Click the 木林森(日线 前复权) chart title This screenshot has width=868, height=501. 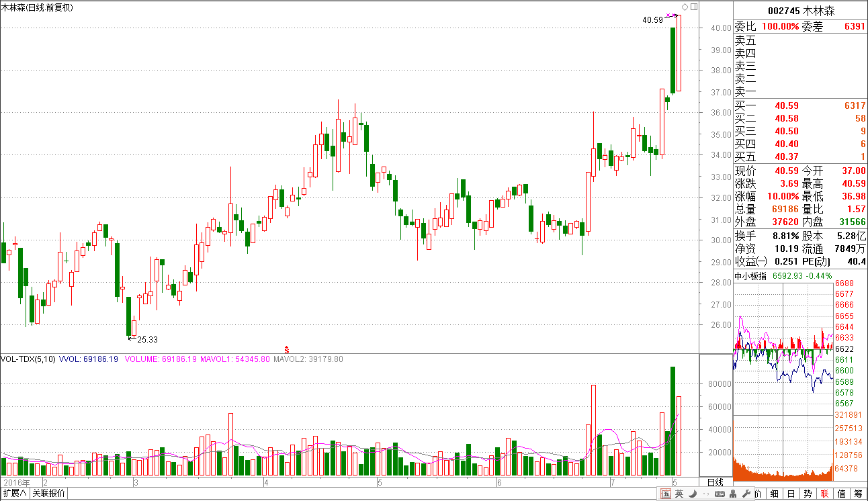(x=37, y=7)
